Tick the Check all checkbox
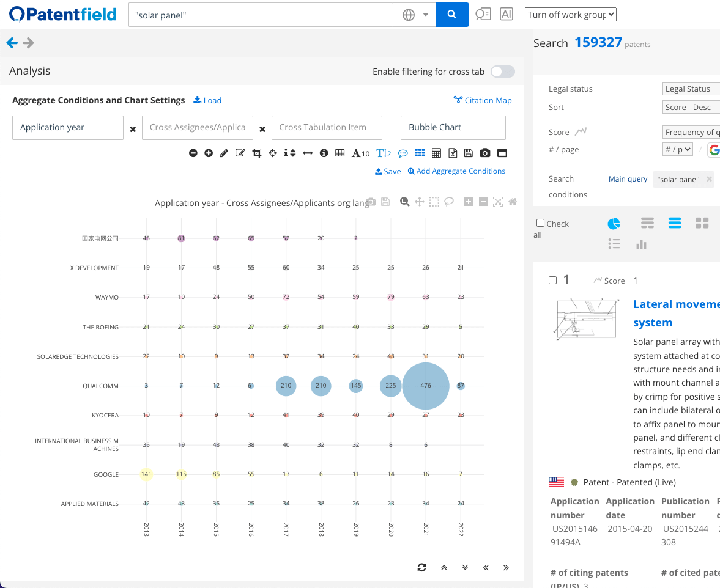The height and width of the screenshot is (588, 720). (540, 222)
